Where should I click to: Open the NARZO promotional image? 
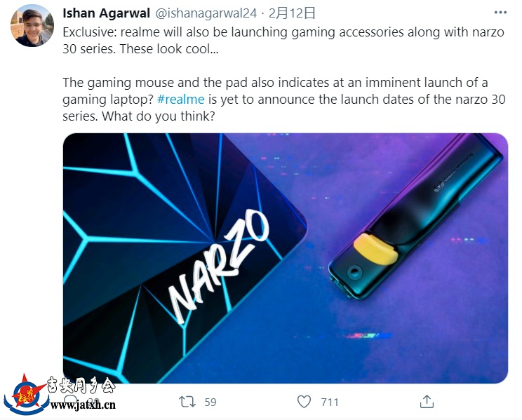tap(286, 258)
